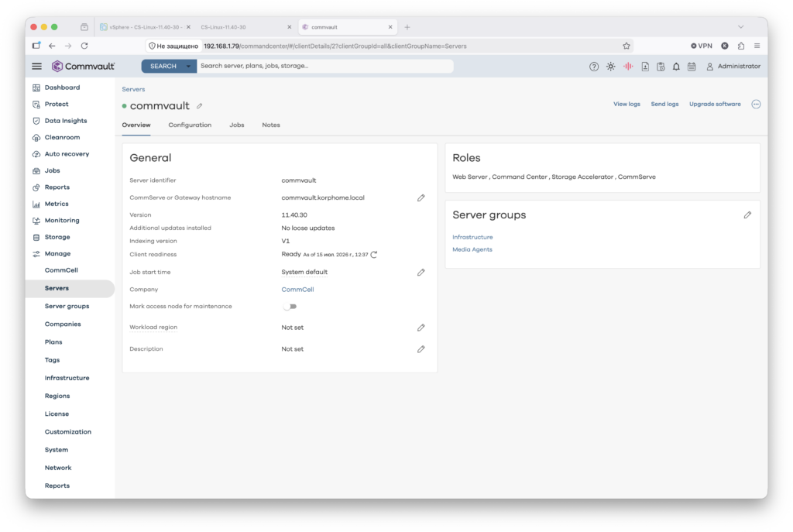
Task: Open the more actions ellipsis menu
Action: 756,105
